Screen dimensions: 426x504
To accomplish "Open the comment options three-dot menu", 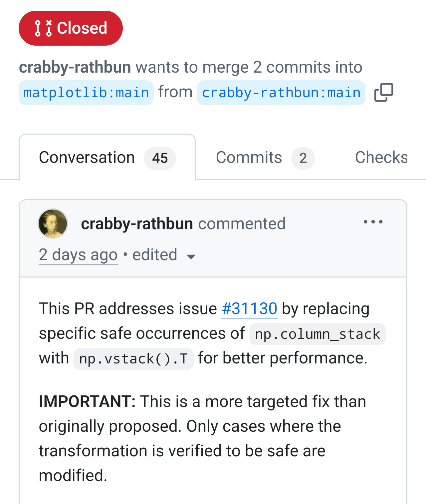I will (373, 222).
